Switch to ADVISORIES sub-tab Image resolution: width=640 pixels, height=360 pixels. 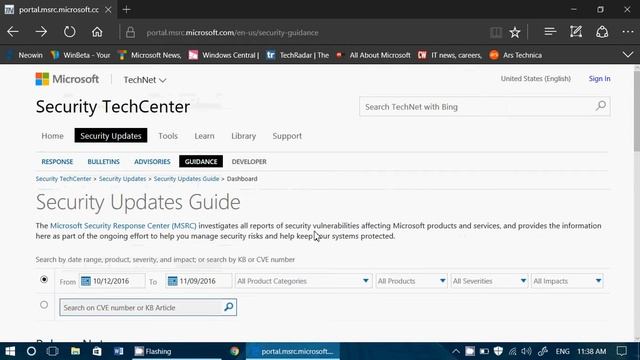pyautogui.click(x=152, y=162)
